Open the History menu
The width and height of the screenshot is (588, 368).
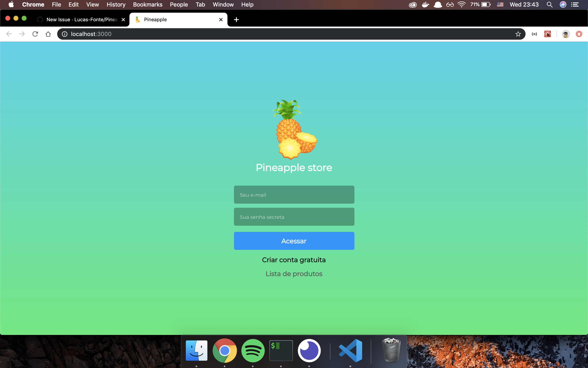(116, 4)
